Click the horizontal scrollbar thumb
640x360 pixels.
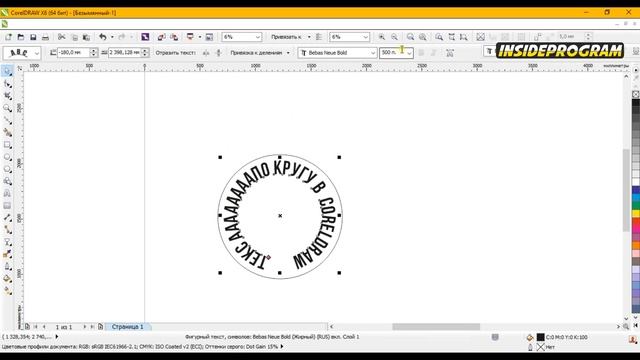436,327
